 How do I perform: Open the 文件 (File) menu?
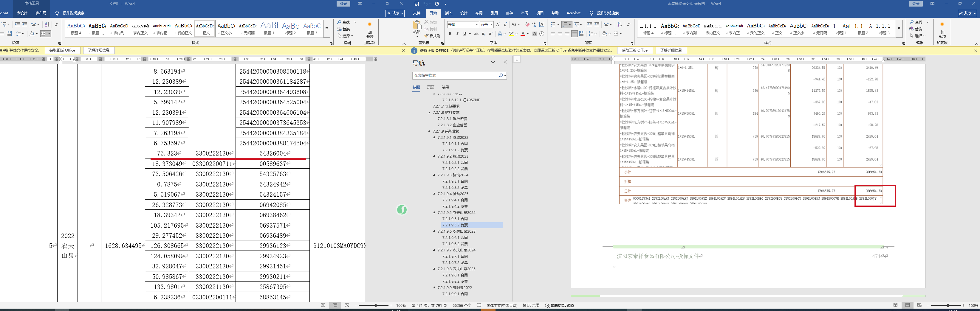pyautogui.click(x=417, y=13)
